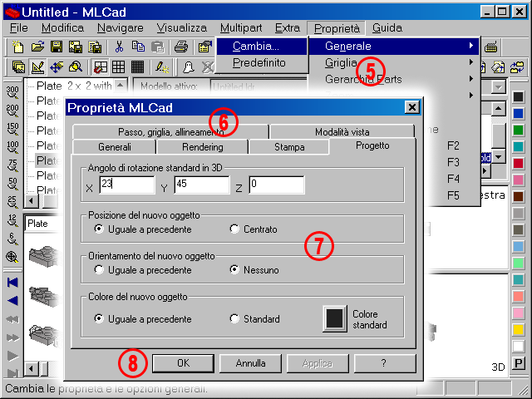Select the zoom mode magnifier icon
Screen dimensions: 532x399
pos(76,66)
